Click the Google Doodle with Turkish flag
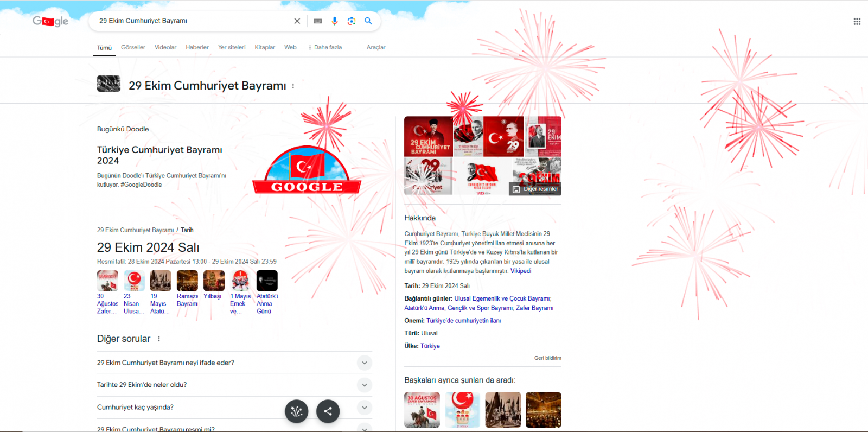Screen dimensions: 868x432 point(307,170)
